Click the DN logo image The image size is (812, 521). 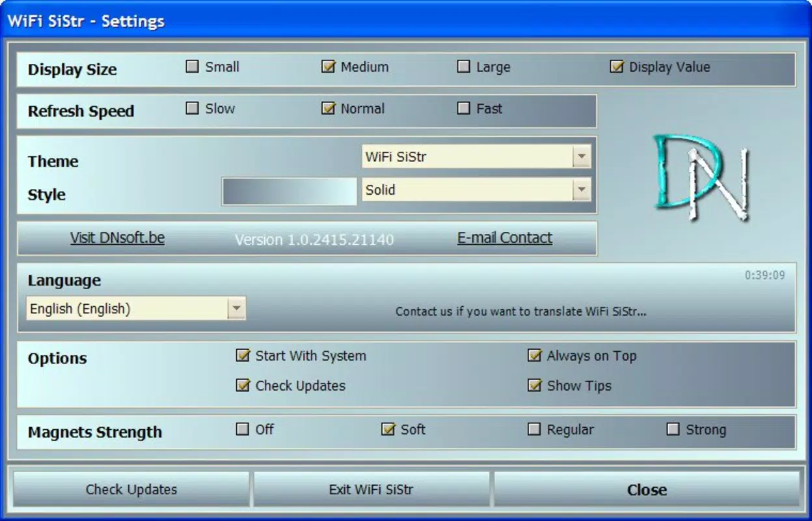[701, 177]
